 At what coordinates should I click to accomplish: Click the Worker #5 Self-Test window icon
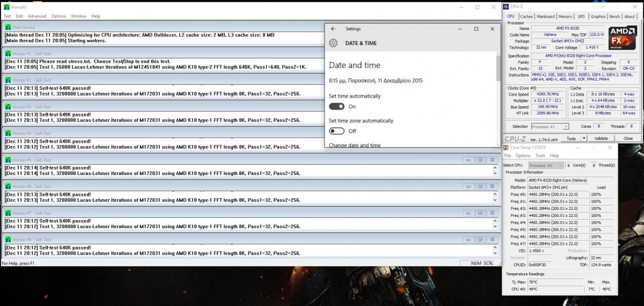[8, 160]
